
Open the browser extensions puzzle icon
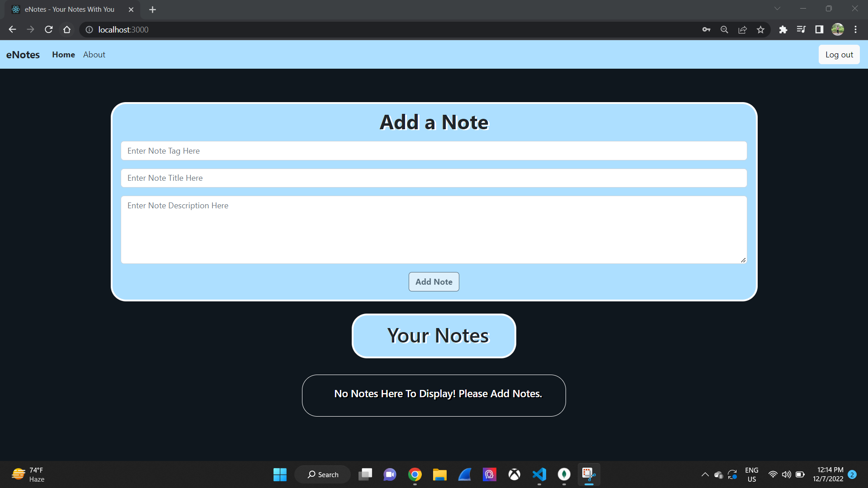tap(783, 29)
